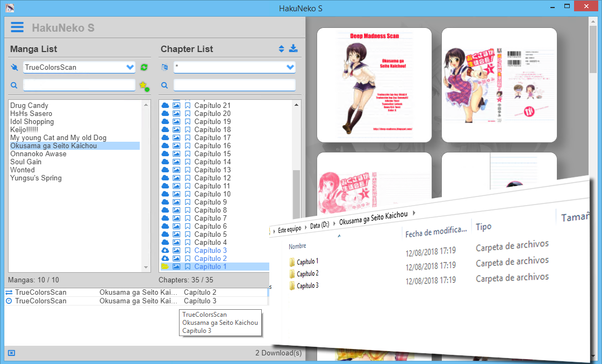Open bookmarks via the star icon
Screen dimensions: 602x364
(x=144, y=86)
